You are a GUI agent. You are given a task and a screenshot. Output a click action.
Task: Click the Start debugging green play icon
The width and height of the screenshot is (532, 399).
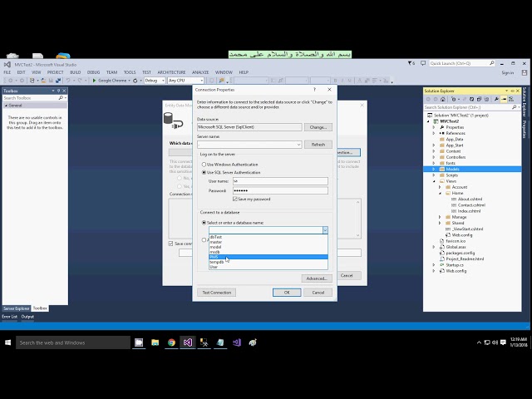(x=94, y=81)
